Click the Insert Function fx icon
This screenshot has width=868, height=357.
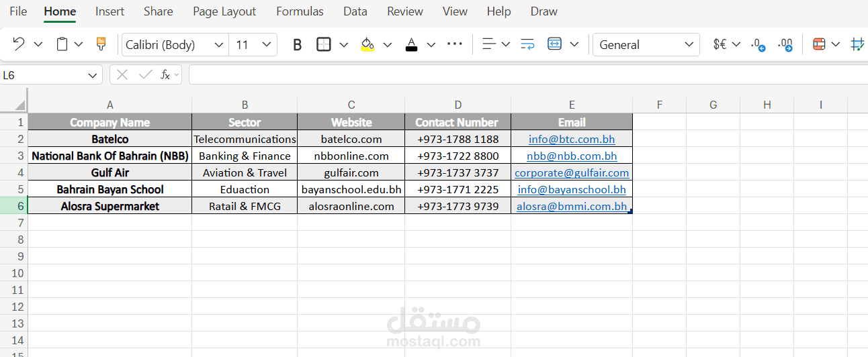(165, 74)
